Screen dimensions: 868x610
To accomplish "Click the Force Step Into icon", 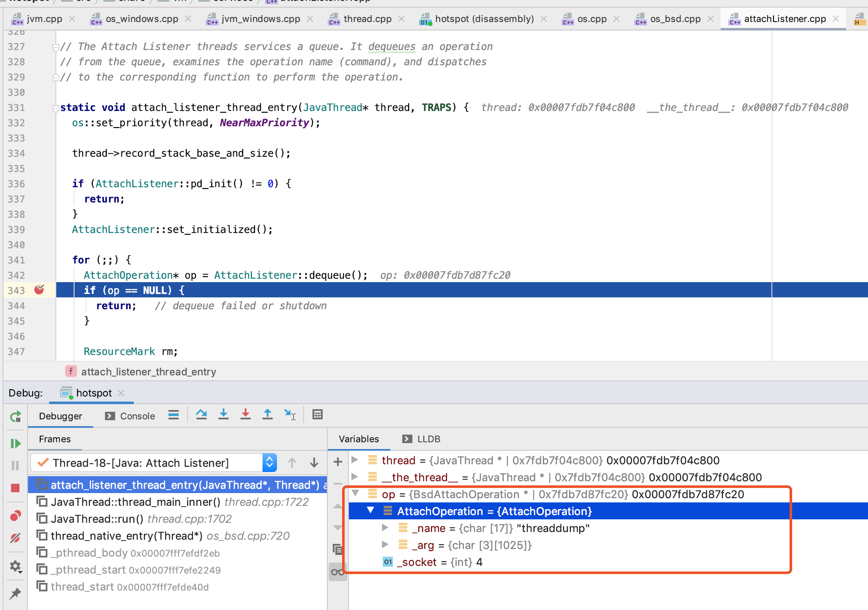I will point(246,415).
